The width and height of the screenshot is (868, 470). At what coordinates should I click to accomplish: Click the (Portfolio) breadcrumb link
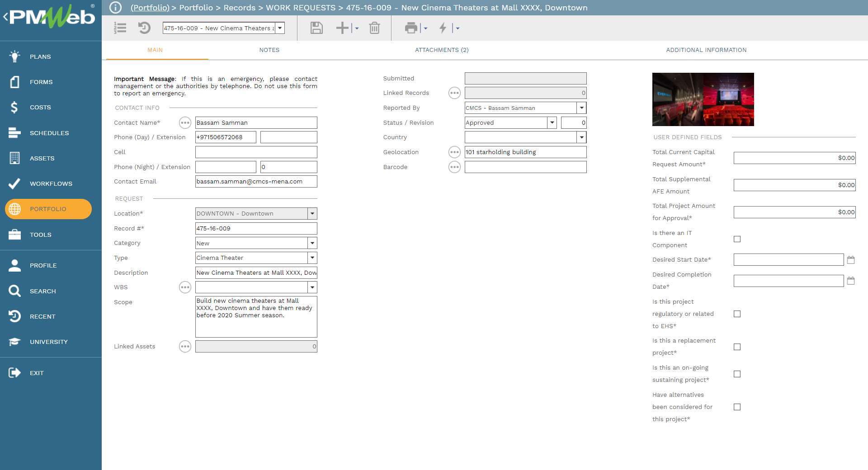(150, 8)
